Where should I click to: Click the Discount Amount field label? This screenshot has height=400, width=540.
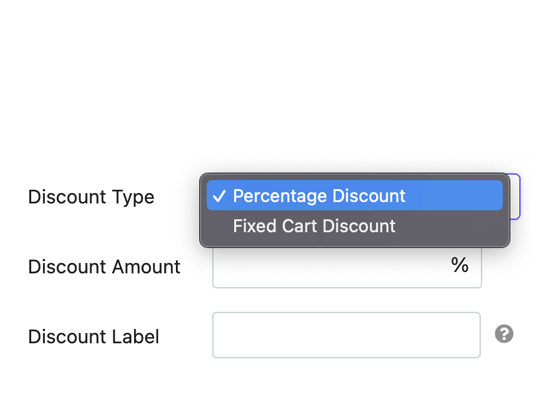(104, 267)
